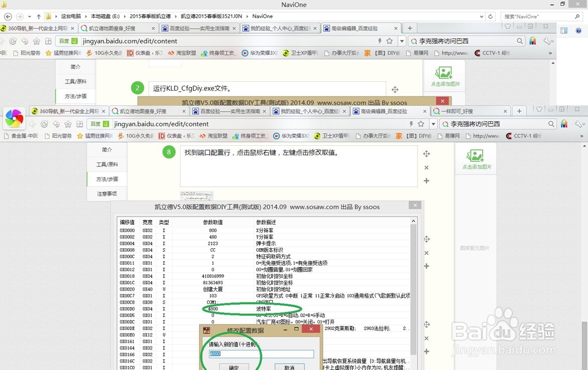Reload page in the rear browser window
Viewport: 588px width, 370px height.
coord(13,41)
